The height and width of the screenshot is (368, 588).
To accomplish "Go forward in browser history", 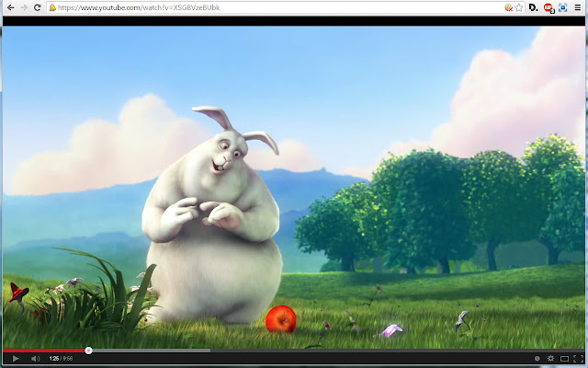I will (x=24, y=7).
